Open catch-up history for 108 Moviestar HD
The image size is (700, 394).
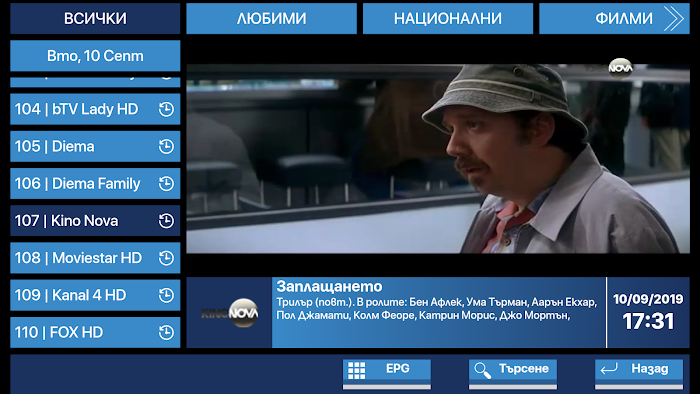click(166, 258)
